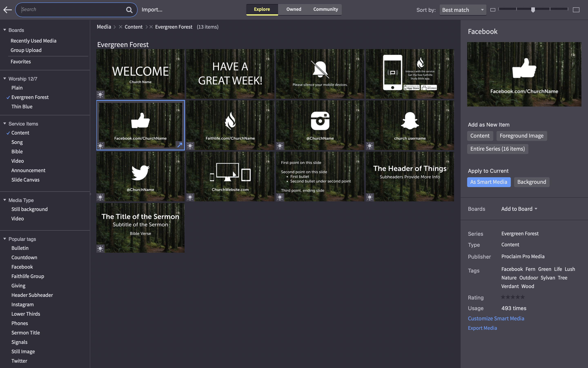Click smart media icon on Header of Things slide
This screenshot has width=588, height=368.
(370, 197)
